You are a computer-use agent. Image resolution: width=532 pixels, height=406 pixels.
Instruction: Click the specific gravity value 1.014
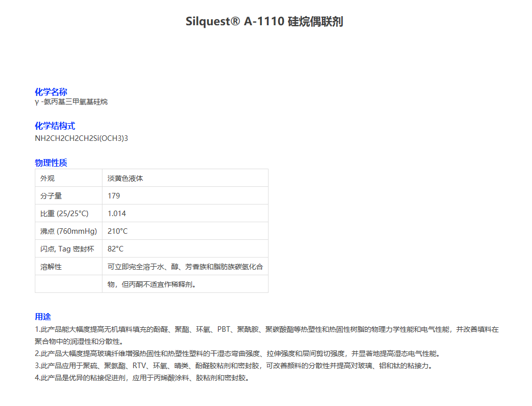tap(117, 214)
